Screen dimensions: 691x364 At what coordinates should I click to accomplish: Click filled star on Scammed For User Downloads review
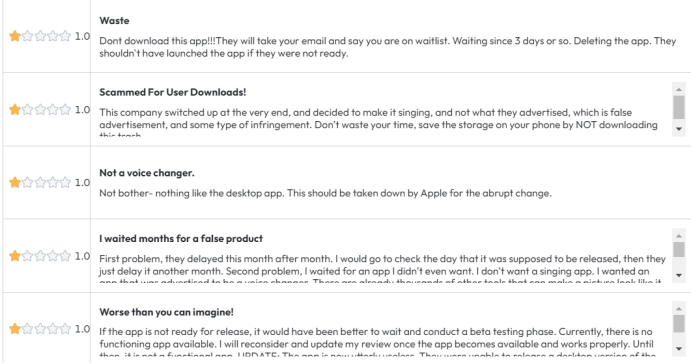tap(15, 109)
